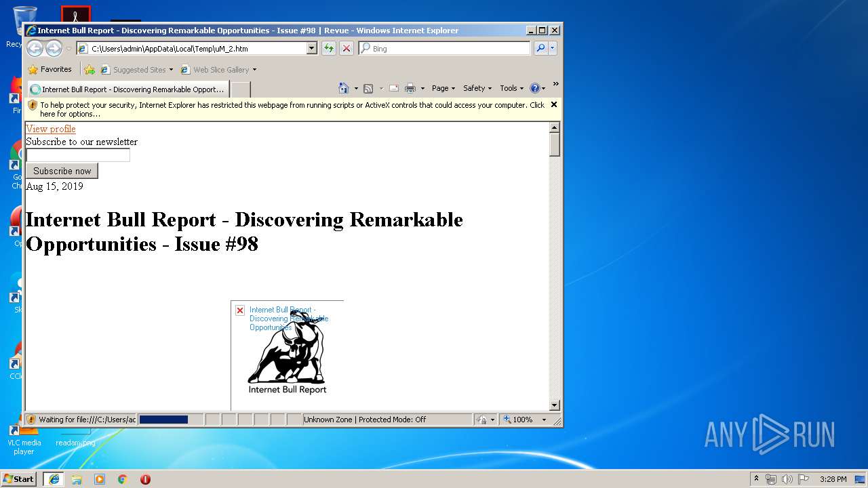Open the Safety menu
The width and height of the screenshot is (868, 488).
pyautogui.click(x=477, y=88)
